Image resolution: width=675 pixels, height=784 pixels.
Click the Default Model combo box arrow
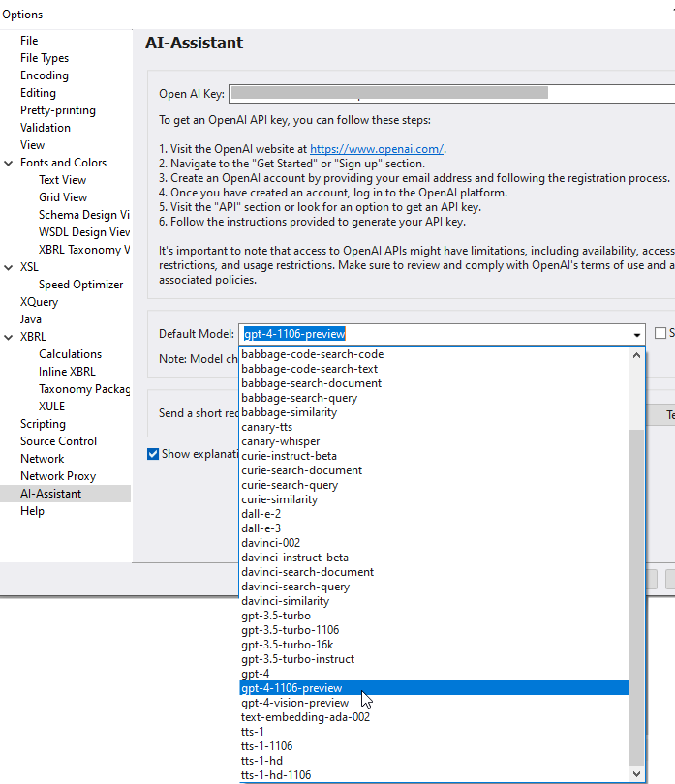636,334
